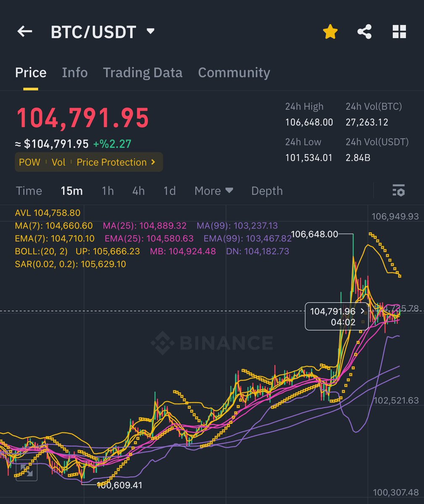The image size is (424, 504).
Task: Click the 102,521.63 price axis label
Action: (x=396, y=400)
